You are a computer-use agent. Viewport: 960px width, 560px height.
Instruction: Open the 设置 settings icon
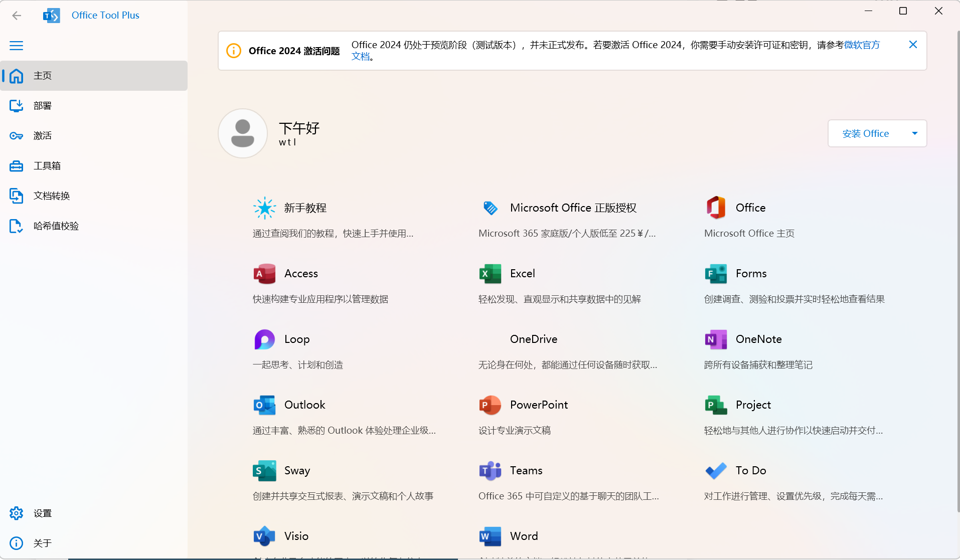click(x=17, y=513)
